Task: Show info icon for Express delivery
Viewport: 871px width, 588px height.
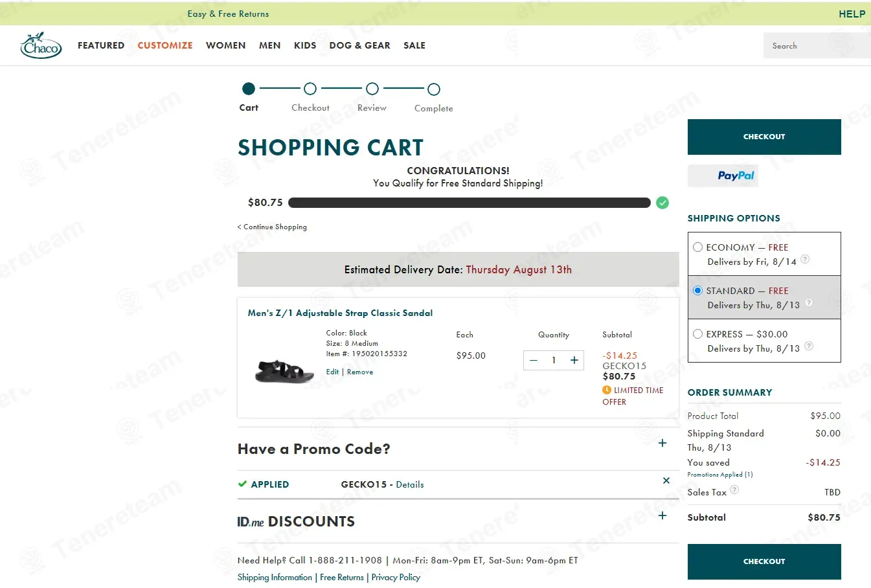Action: click(808, 346)
